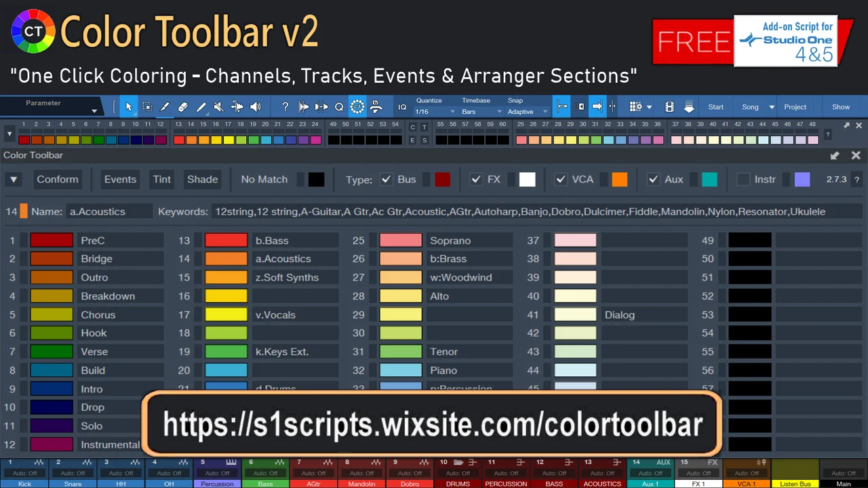The width and height of the screenshot is (868, 488).
Task: Toggle the Autoscroll arrow icon
Action: click(x=597, y=107)
